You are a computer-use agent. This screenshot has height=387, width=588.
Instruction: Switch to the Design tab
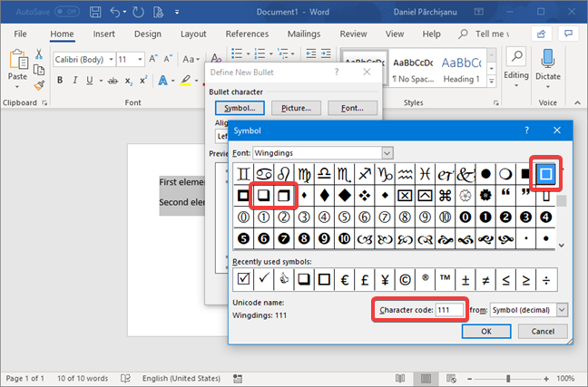148,34
